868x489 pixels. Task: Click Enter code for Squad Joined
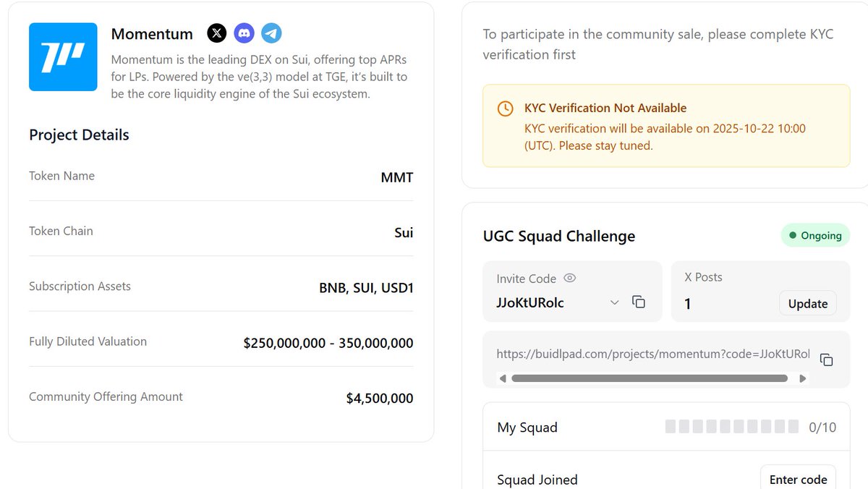click(x=798, y=479)
